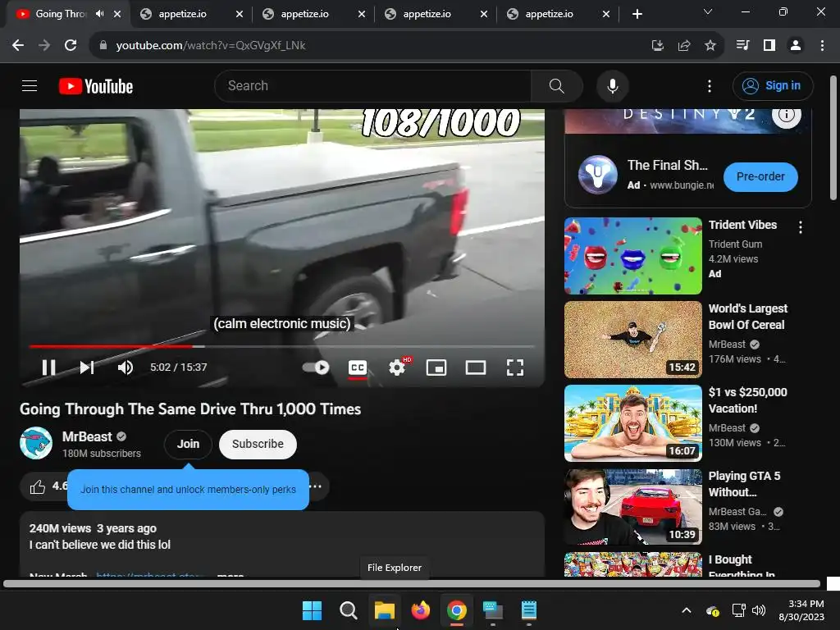Click the youtube.com address bar
The height and width of the screenshot is (630, 840).
[x=370, y=46]
